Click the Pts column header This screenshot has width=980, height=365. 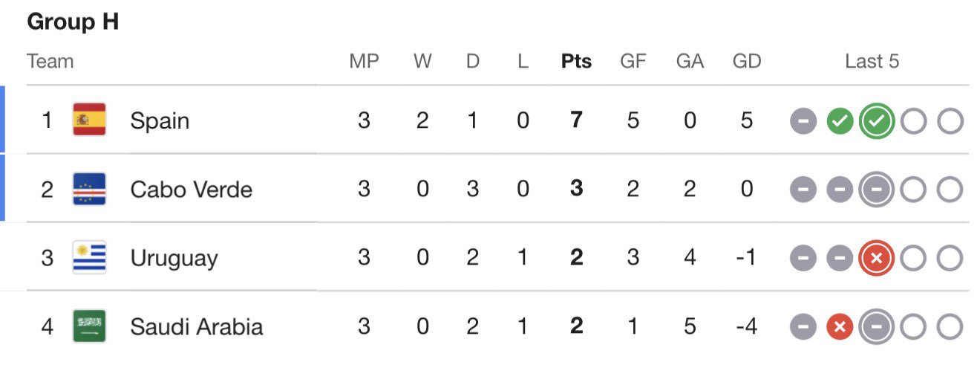coord(577,61)
